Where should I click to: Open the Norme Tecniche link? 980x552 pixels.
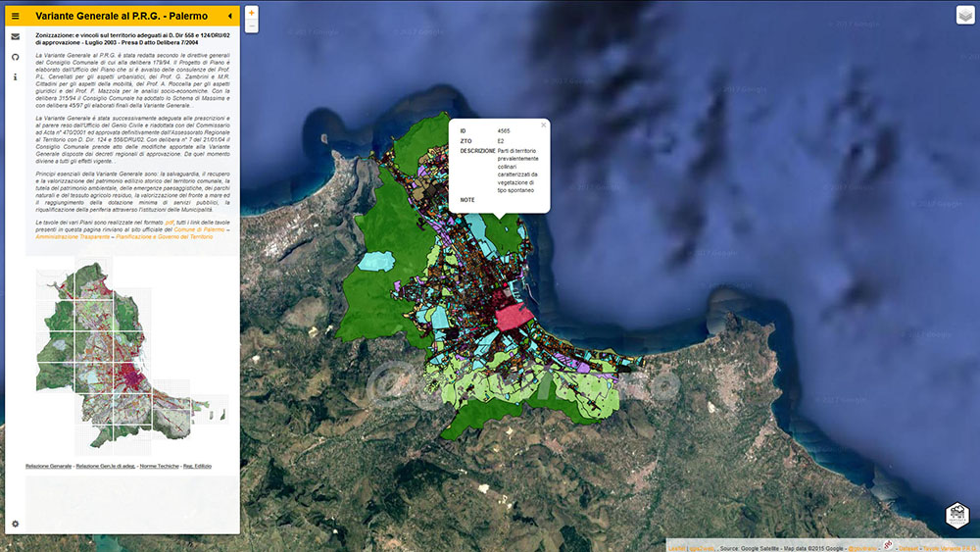tap(160, 466)
